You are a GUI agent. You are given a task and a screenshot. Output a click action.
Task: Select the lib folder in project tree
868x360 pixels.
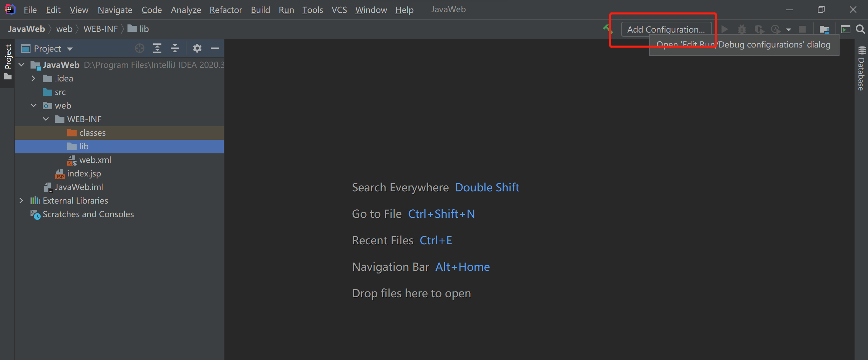(x=119, y=146)
